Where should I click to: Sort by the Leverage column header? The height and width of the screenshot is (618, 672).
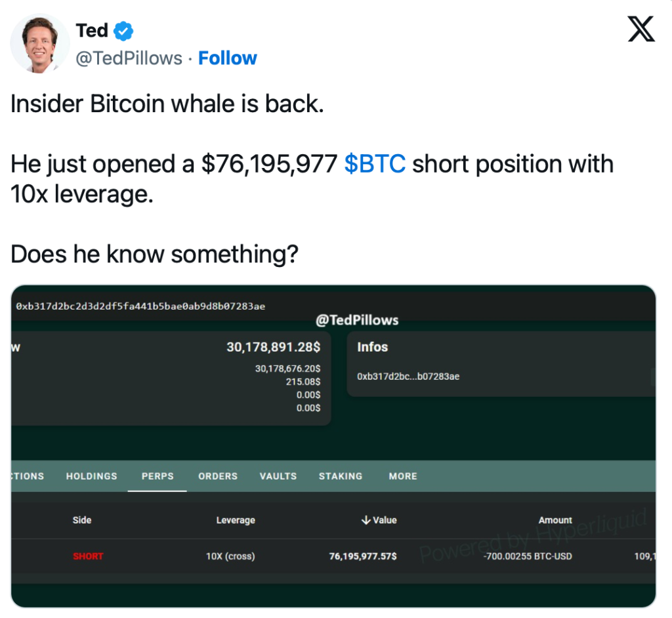pos(236,520)
